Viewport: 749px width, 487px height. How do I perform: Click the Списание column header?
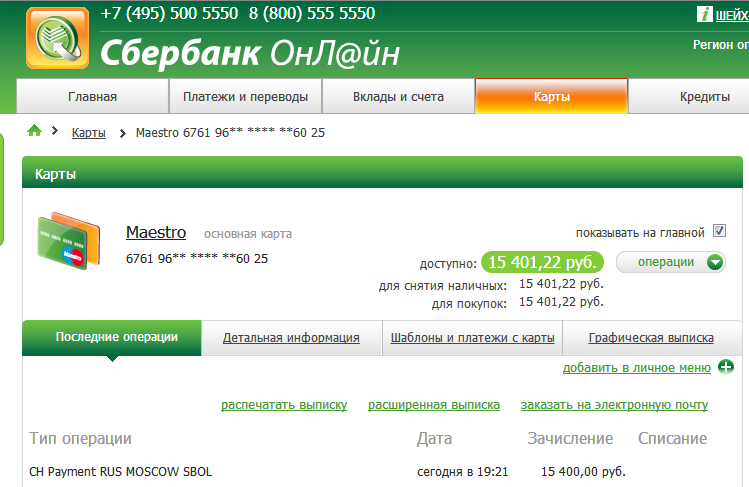point(672,438)
